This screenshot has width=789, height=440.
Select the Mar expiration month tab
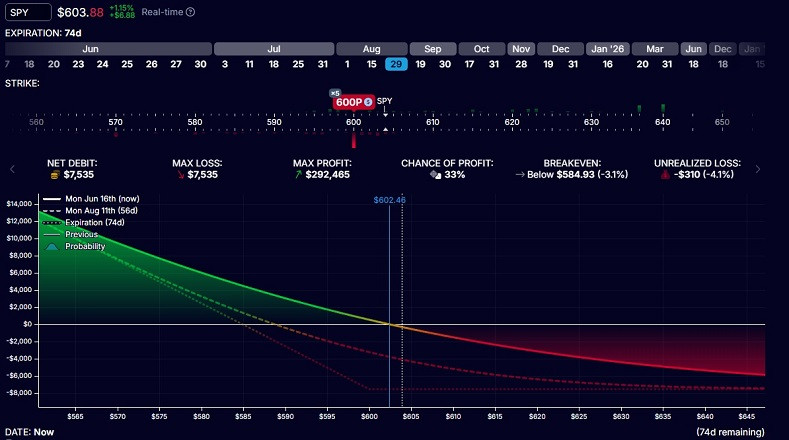point(655,49)
